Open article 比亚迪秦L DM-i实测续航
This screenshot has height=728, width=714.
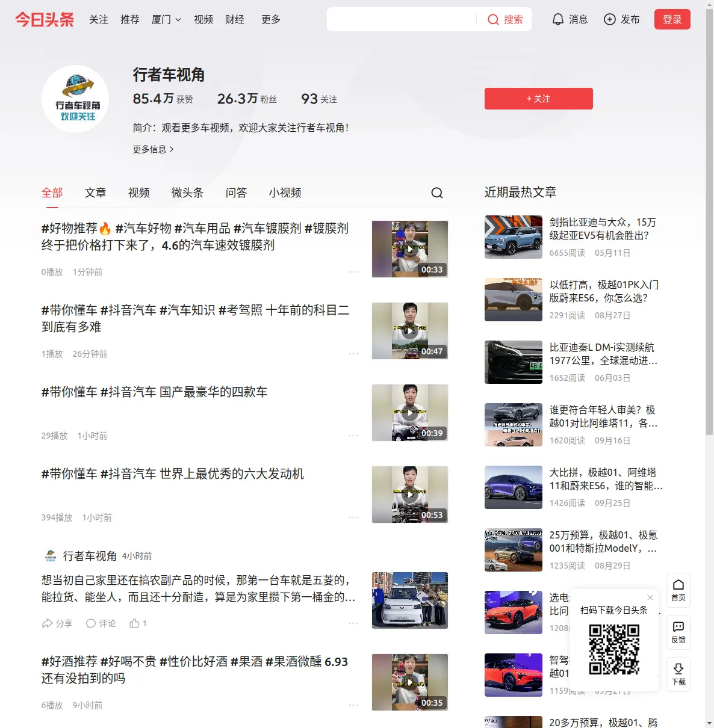click(604, 354)
